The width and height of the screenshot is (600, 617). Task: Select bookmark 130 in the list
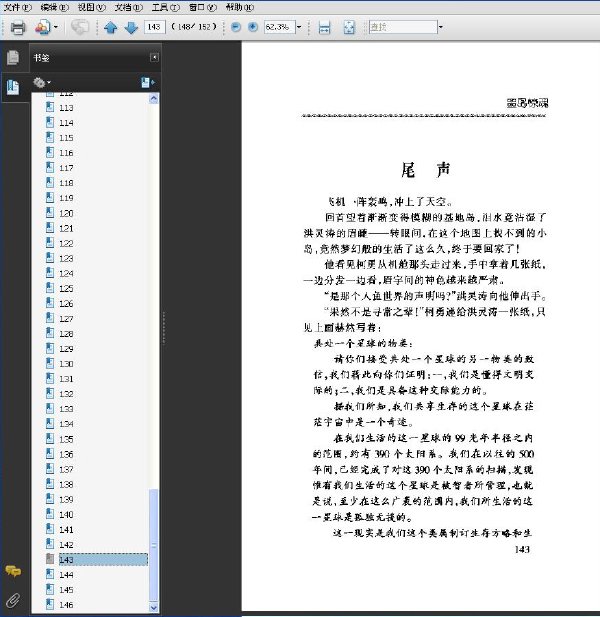66,364
